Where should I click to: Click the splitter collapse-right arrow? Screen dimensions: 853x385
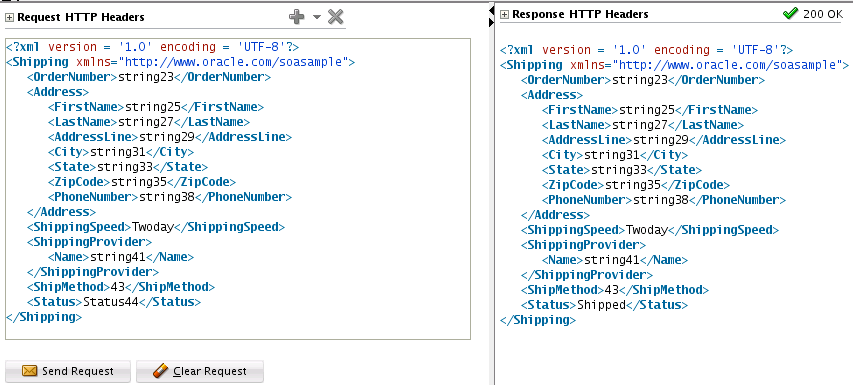point(492,23)
